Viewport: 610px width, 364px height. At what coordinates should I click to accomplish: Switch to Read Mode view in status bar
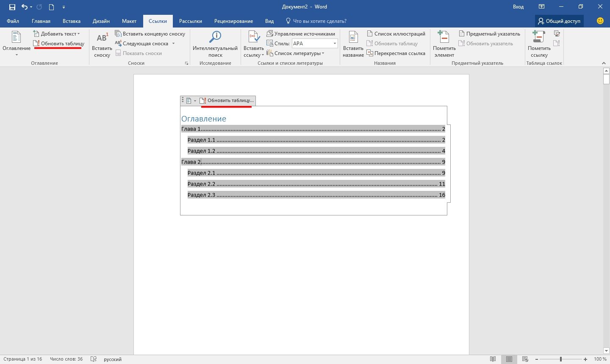(x=493, y=359)
